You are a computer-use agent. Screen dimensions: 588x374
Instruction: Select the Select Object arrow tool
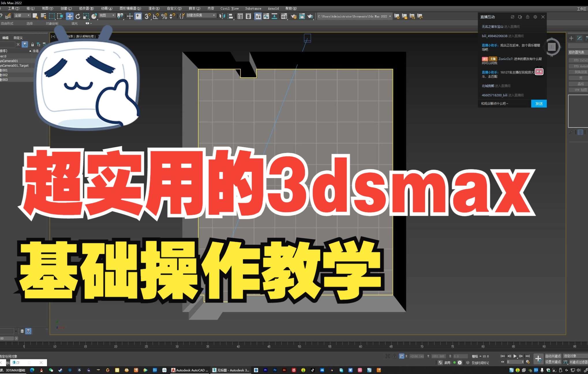click(35, 16)
